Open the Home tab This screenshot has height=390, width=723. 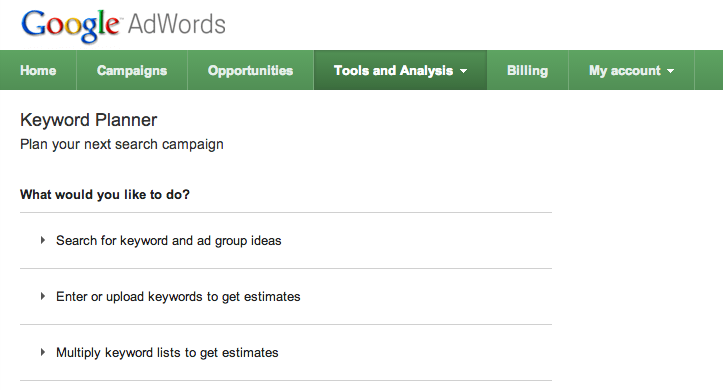[38, 70]
